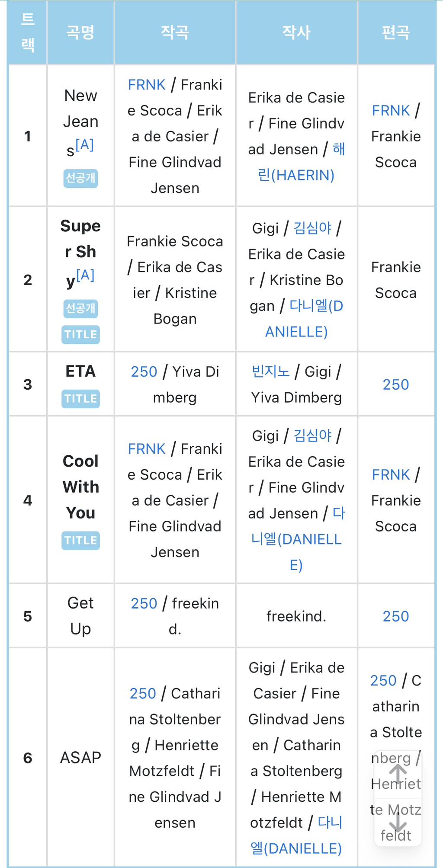This screenshot has width=443, height=868.
Task: Open 250 link in ASAP composer cell
Action: tap(143, 694)
